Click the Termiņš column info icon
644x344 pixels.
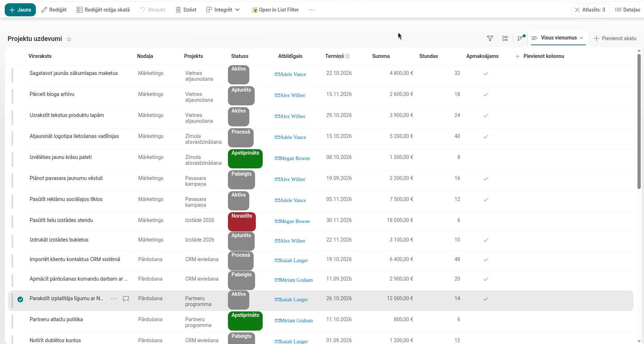coord(347,56)
